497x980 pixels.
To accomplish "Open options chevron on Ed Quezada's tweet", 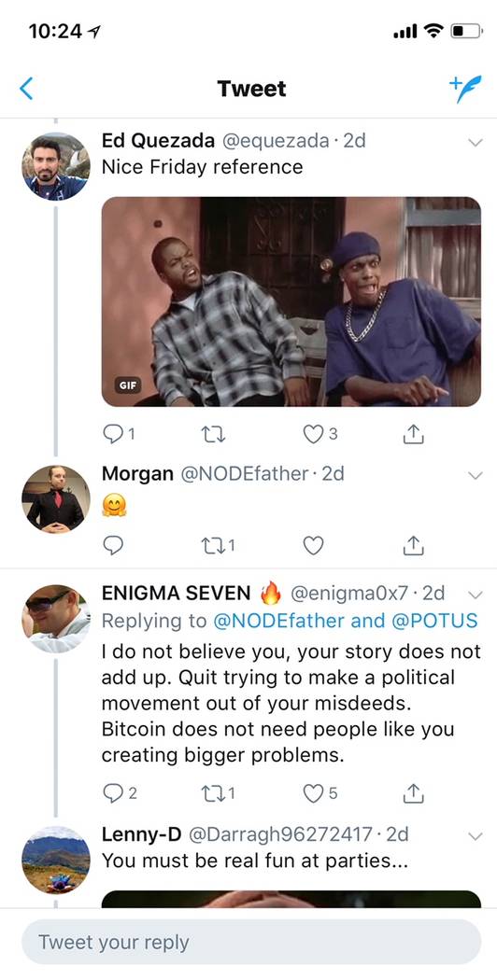I will click(x=476, y=143).
